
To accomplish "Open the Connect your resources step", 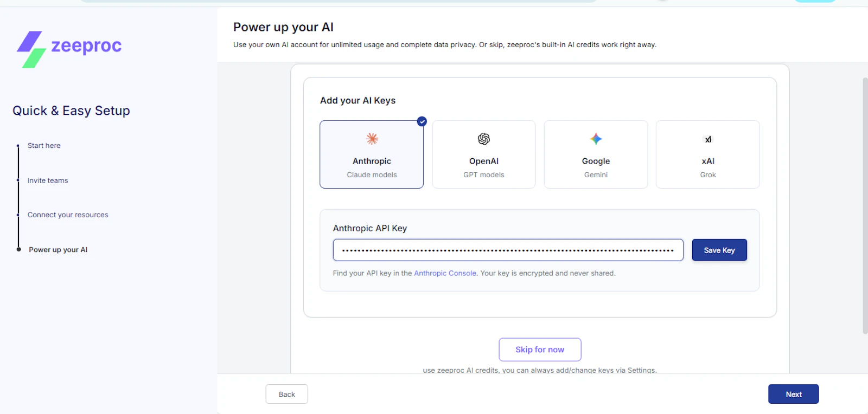I will (x=68, y=215).
